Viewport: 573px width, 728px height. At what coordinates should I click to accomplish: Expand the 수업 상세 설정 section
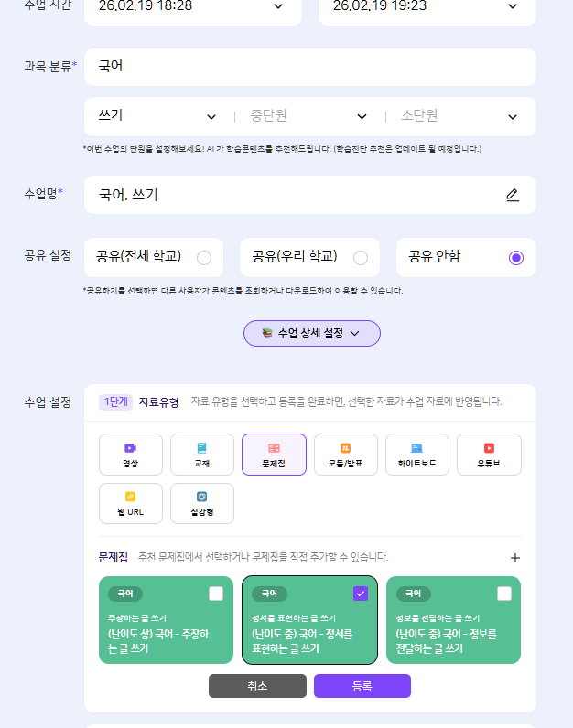(311, 334)
